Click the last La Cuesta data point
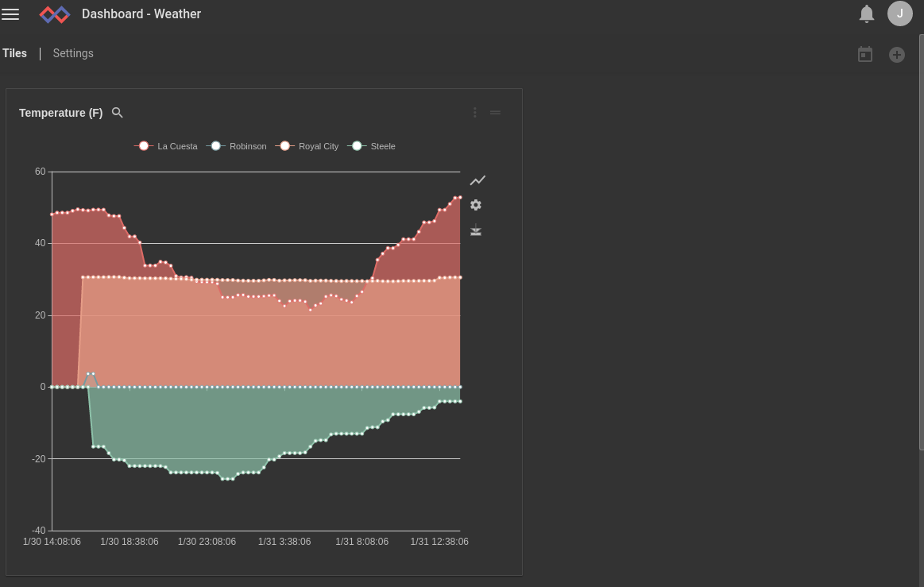 (460, 198)
